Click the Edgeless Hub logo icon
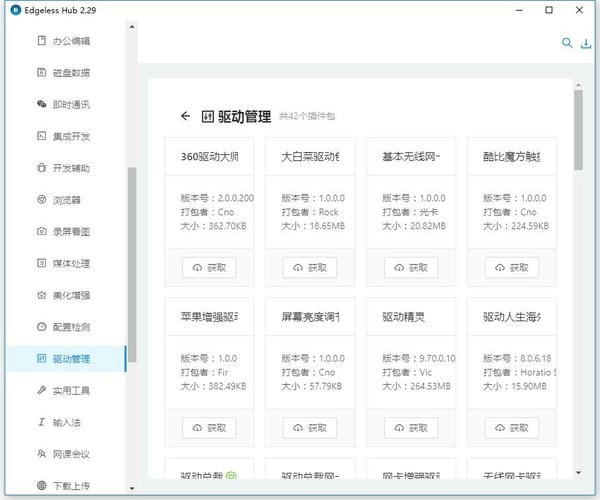 [16, 10]
